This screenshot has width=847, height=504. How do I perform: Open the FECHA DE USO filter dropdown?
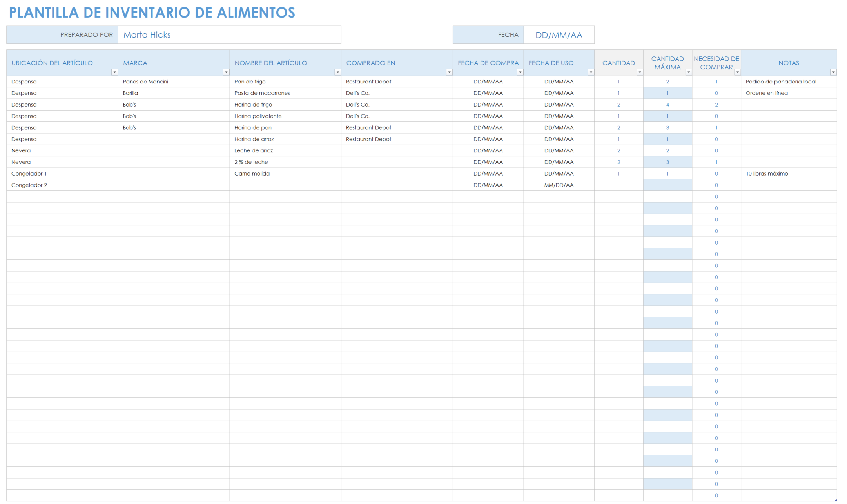pyautogui.click(x=591, y=72)
